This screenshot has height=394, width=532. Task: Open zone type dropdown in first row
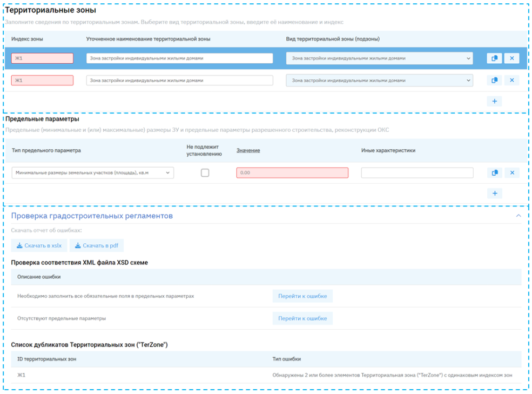[379, 58]
